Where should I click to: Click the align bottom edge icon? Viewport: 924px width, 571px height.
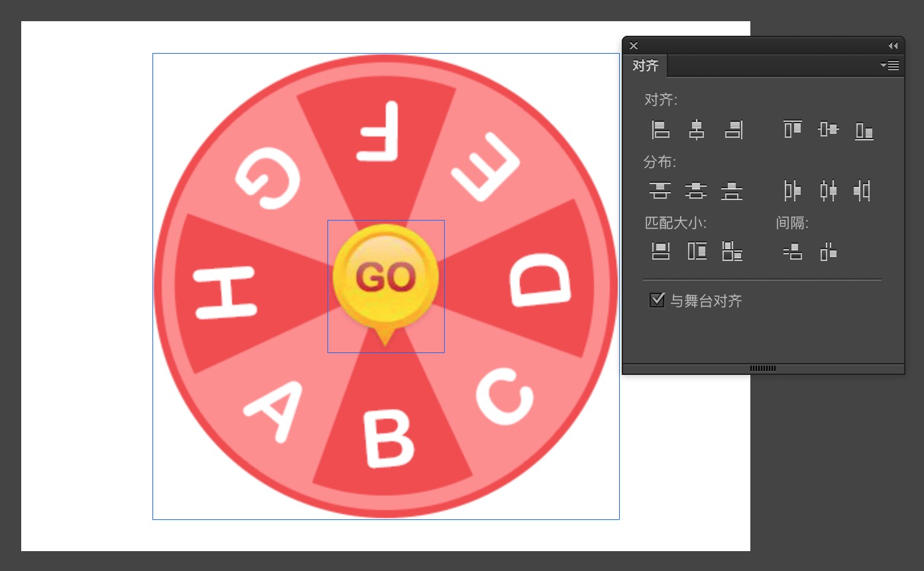click(864, 130)
